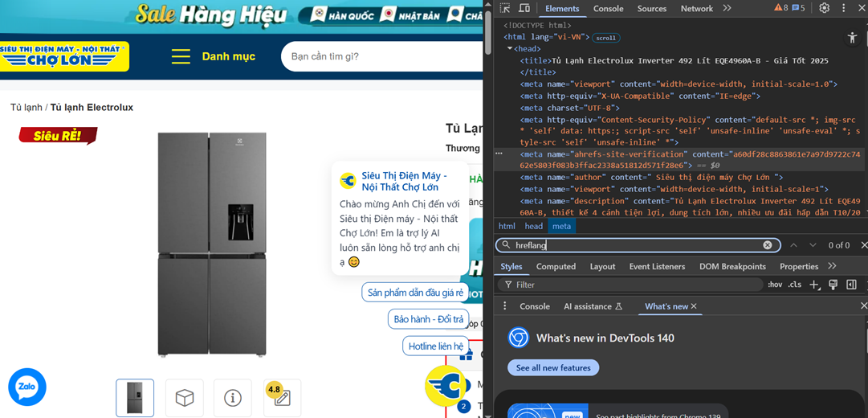Expand more DevTools tabs chevron
This screenshot has height=418, width=868.
click(x=727, y=8)
